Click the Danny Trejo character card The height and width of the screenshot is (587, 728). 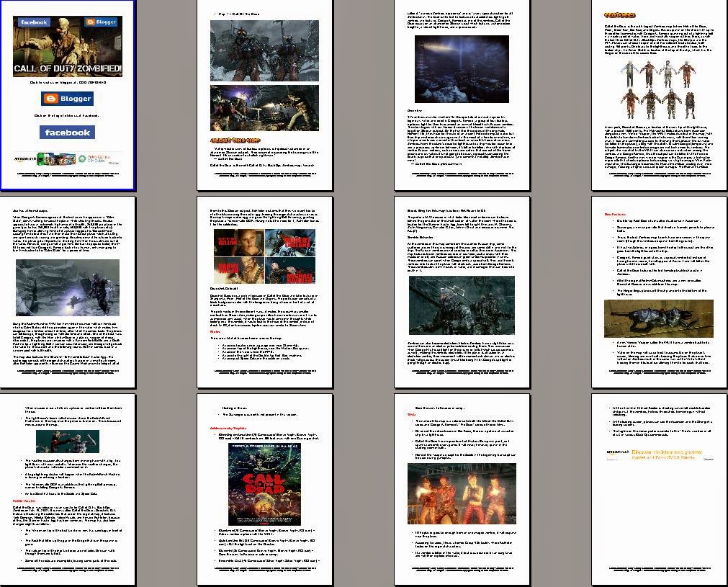238,271
